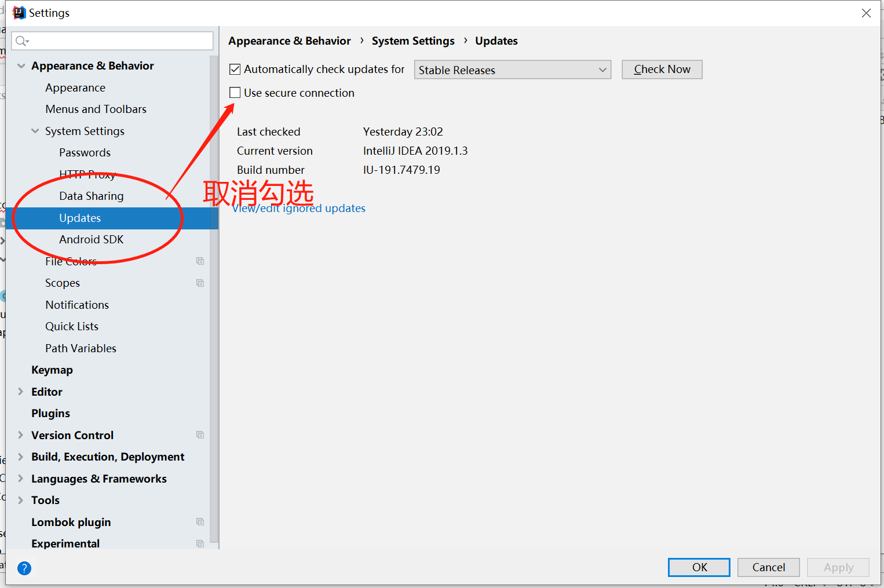This screenshot has height=588, width=884.
Task: Open Lombok plugin settings page
Action: point(71,522)
